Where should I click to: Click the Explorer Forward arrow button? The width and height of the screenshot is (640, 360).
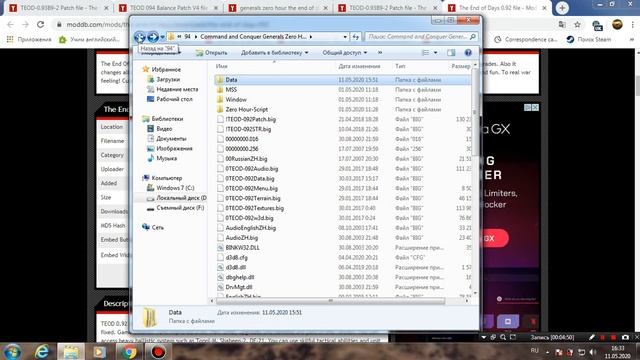[x=153, y=37]
